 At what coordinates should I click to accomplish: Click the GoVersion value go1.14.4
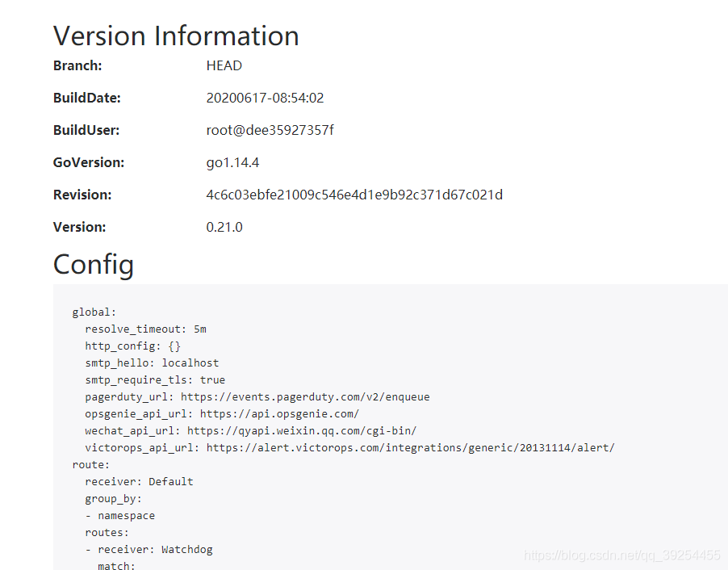(x=232, y=162)
